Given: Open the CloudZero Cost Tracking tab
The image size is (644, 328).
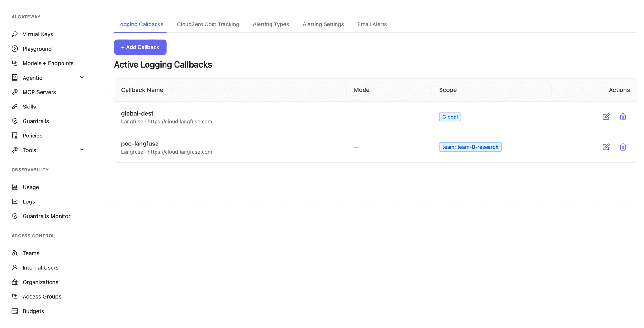Looking at the screenshot, I should (x=208, y=24).
